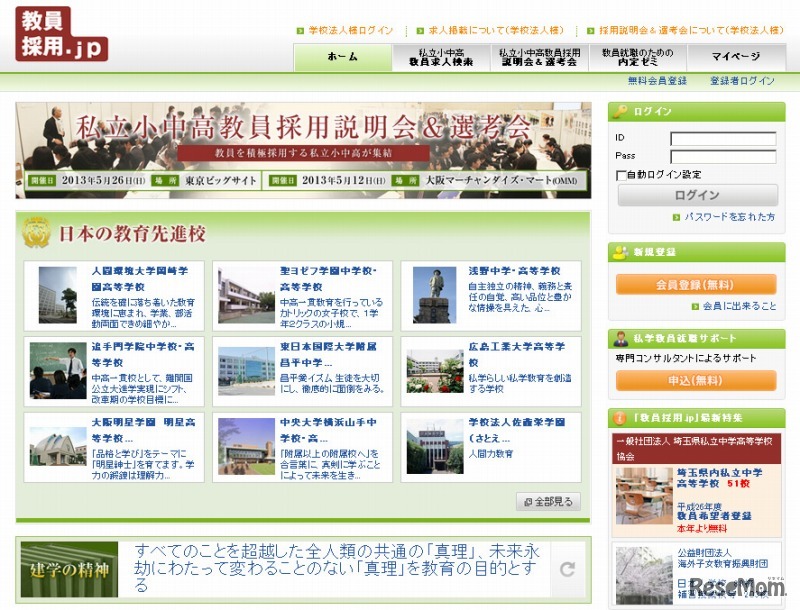Click the refresh arrow icon in the 建学の精神 box

[x=567, y=569]
